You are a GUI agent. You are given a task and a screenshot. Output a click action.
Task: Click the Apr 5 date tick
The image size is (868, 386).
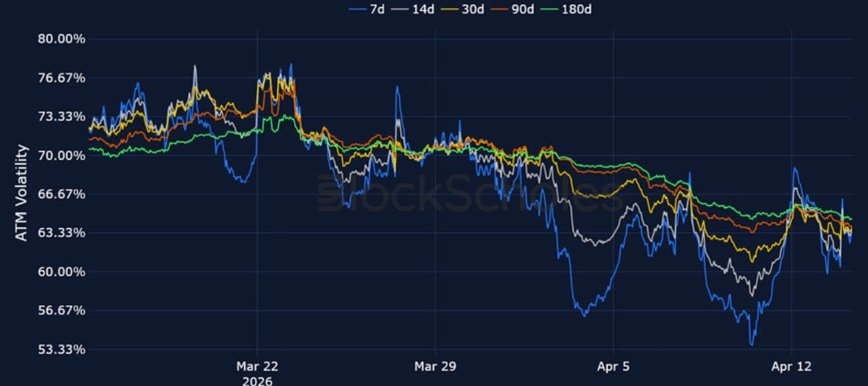pyautogui.click(x=613, y=366)
